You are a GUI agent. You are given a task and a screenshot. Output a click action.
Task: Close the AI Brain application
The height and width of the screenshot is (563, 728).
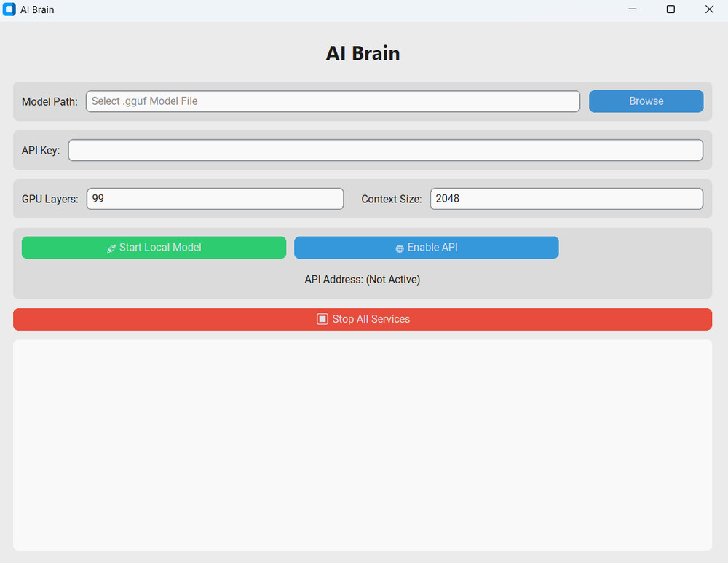(709, 9)
